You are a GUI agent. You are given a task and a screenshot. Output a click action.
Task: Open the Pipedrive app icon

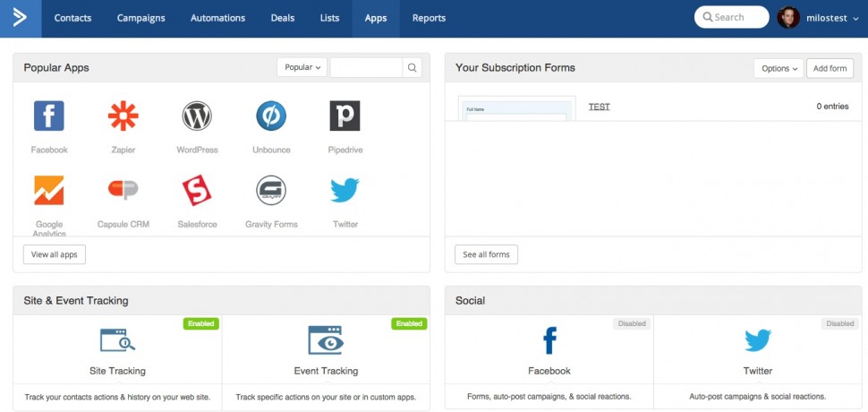pyautogui.click(x=345, y=116)
